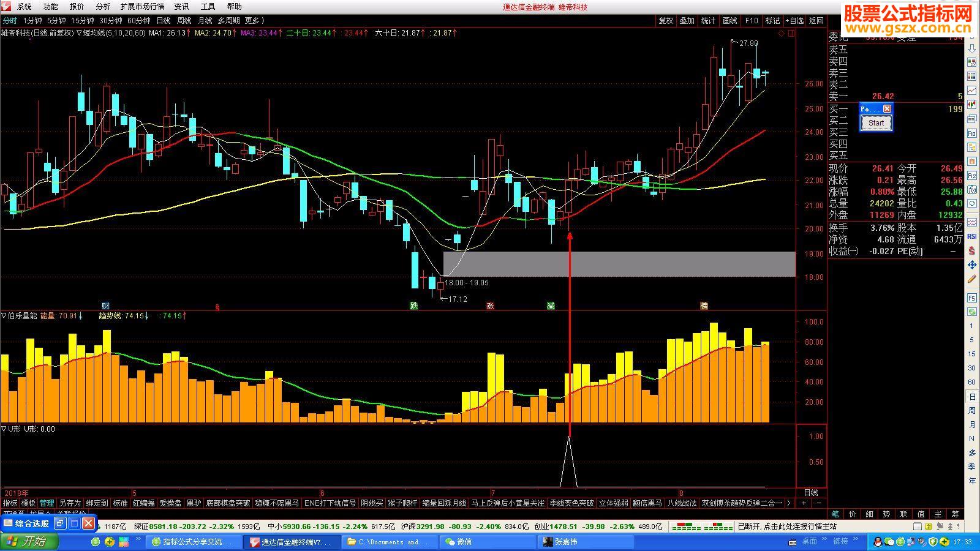Select 日 period in right sidebar
Image resolution: width=980 pixels, height=551 pixels.
coord(972,397)
